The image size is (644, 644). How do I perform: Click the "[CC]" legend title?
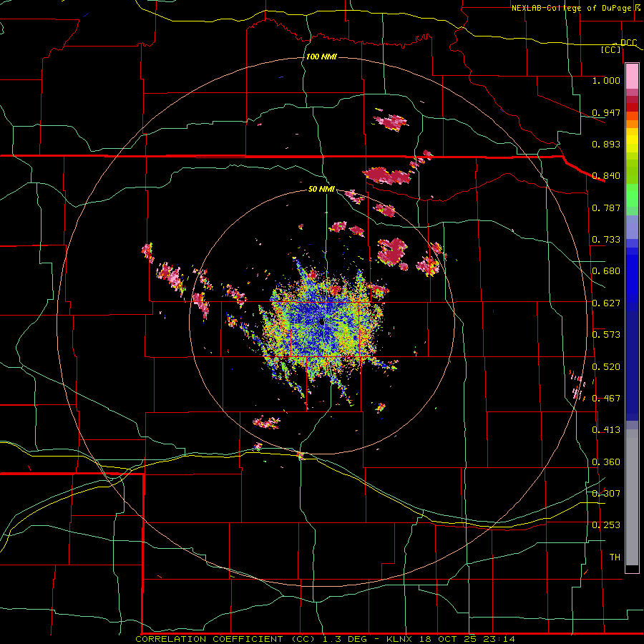(611, 49)
